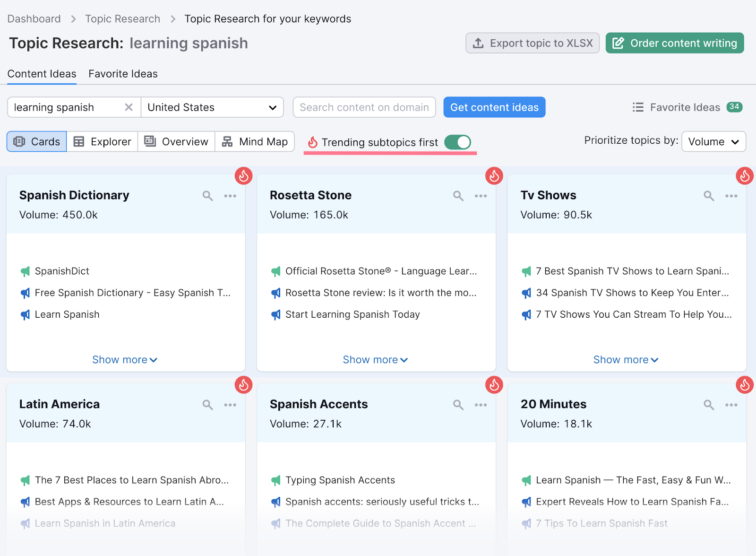Click megaphone icon beside SpanishDict
This screenshot has width=756, height=556.
point(25,271)
